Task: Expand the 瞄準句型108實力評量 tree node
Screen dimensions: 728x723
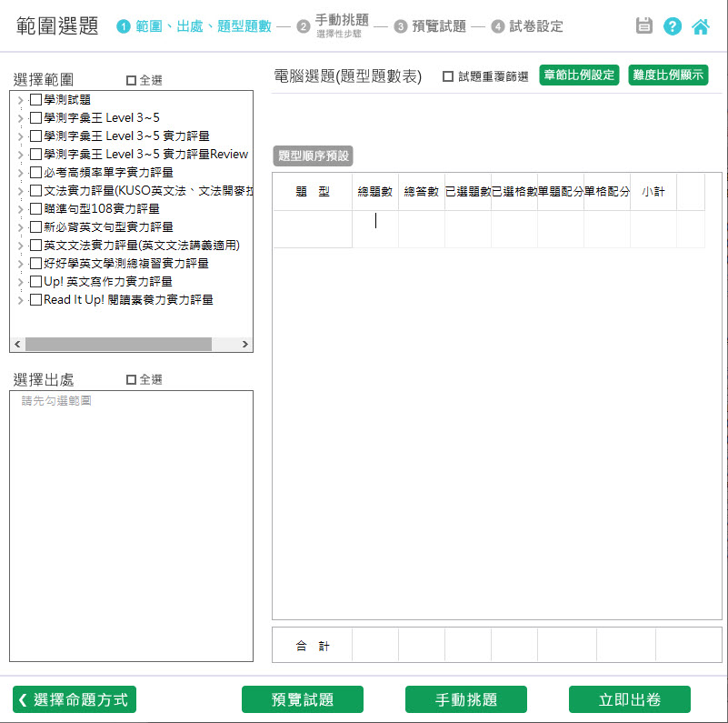Action: 21,208
